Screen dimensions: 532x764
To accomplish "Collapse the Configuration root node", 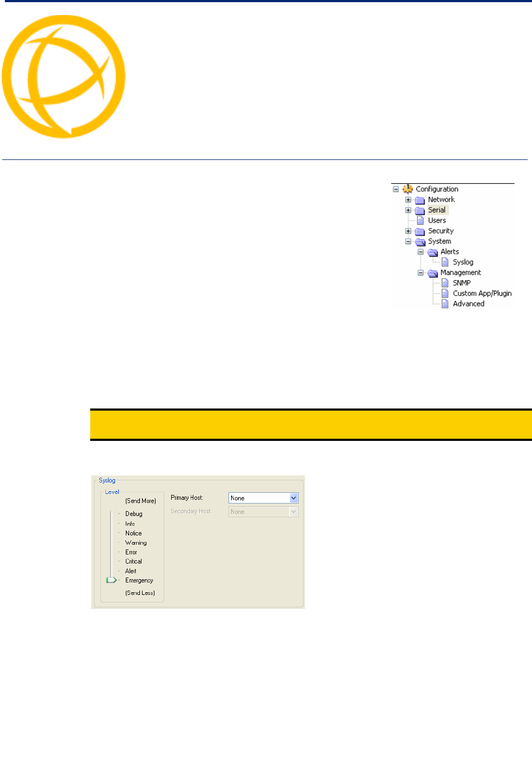I will pyautogui.click(x=396, y=190).
